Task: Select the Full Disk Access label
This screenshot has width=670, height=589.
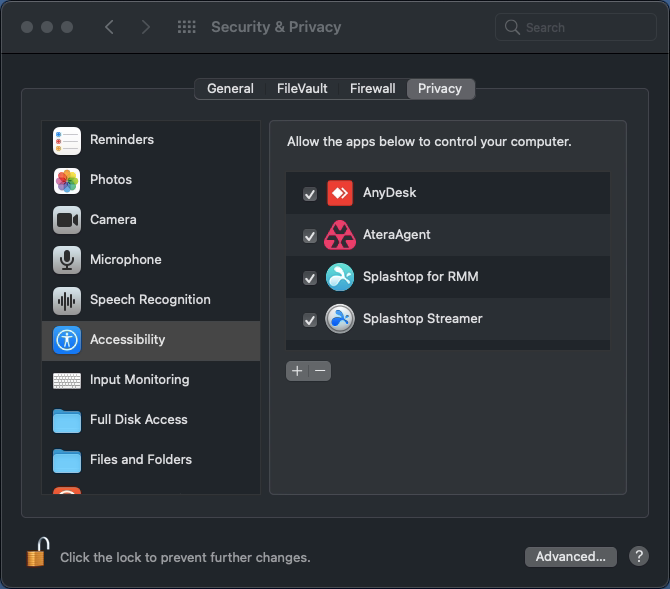Action: [x=138, y=419]
